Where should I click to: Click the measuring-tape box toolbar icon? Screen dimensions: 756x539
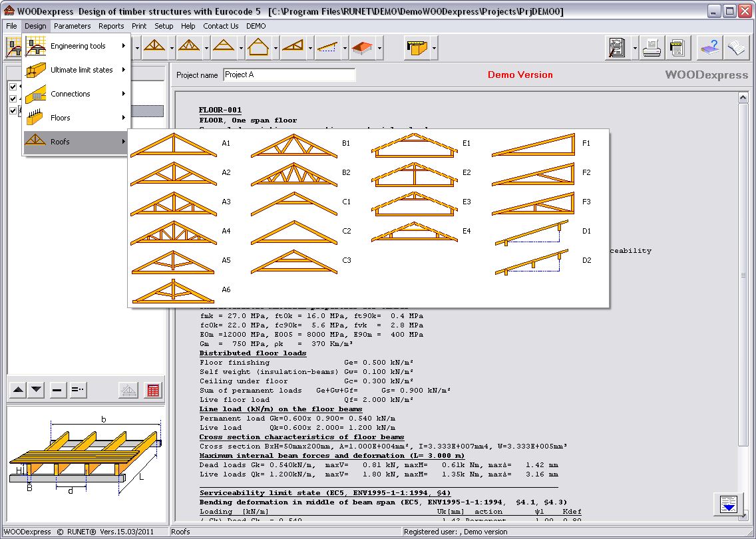tap(417, 47)
